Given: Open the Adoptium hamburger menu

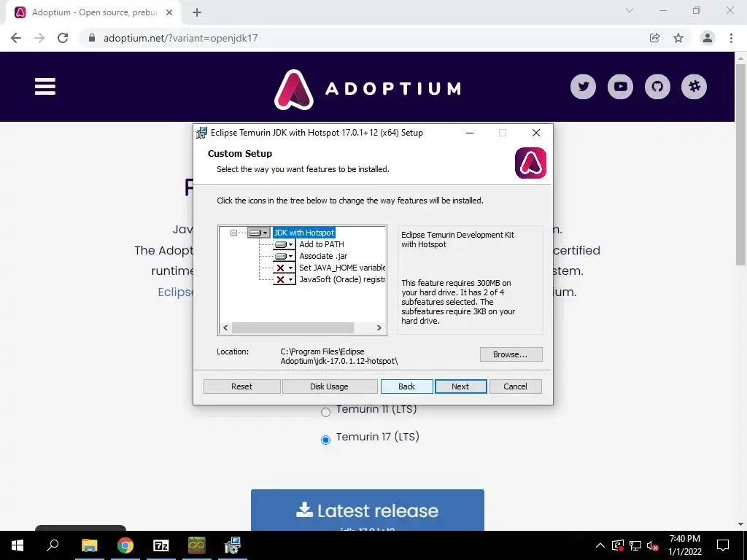Looking at the screenshot, I should 44,87.
